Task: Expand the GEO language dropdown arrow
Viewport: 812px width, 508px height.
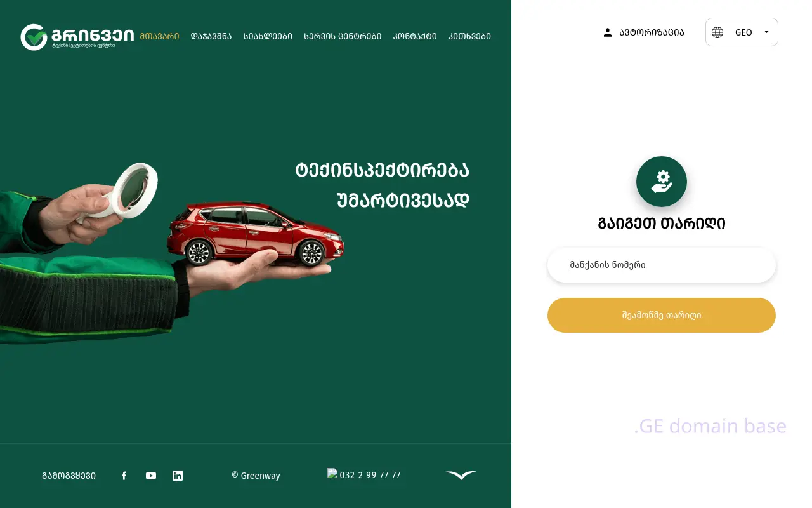Action: (x=766, y=32)
